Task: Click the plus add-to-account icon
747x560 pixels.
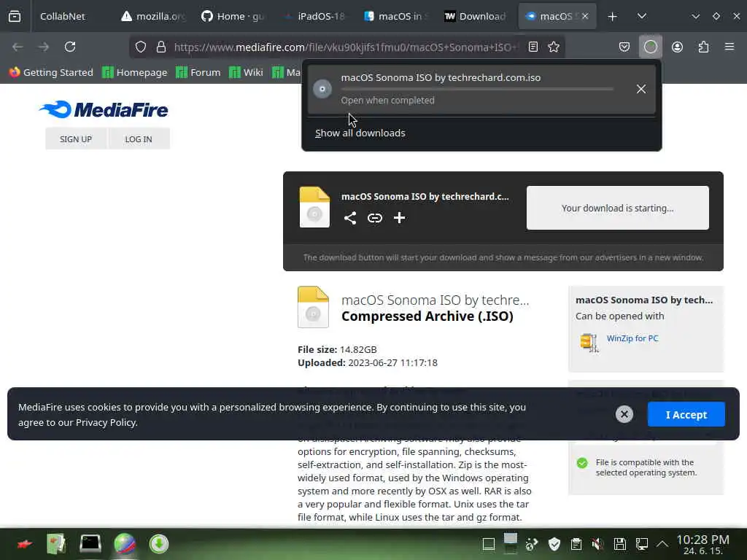Action: point(399,218)
